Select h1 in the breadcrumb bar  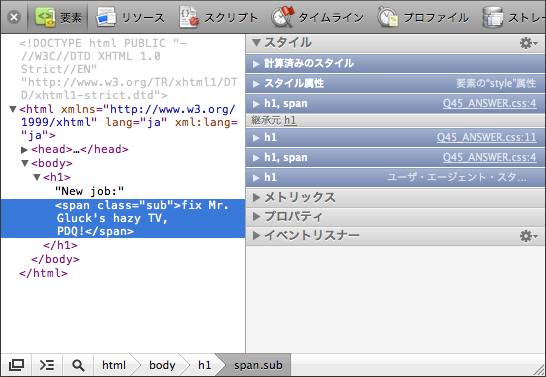pos(204,365)
